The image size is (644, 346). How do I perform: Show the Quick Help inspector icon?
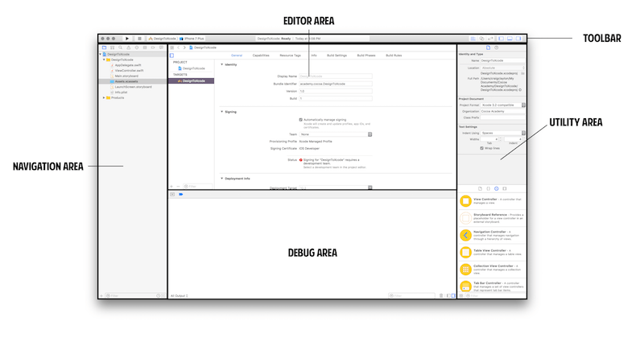click(496, 47)
